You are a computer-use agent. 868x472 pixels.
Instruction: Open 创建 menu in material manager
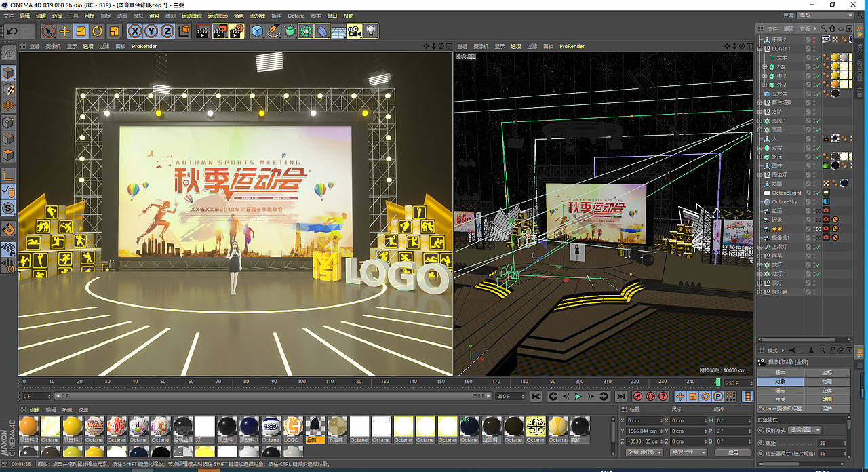pyautogui.click(x=35, y=410)
